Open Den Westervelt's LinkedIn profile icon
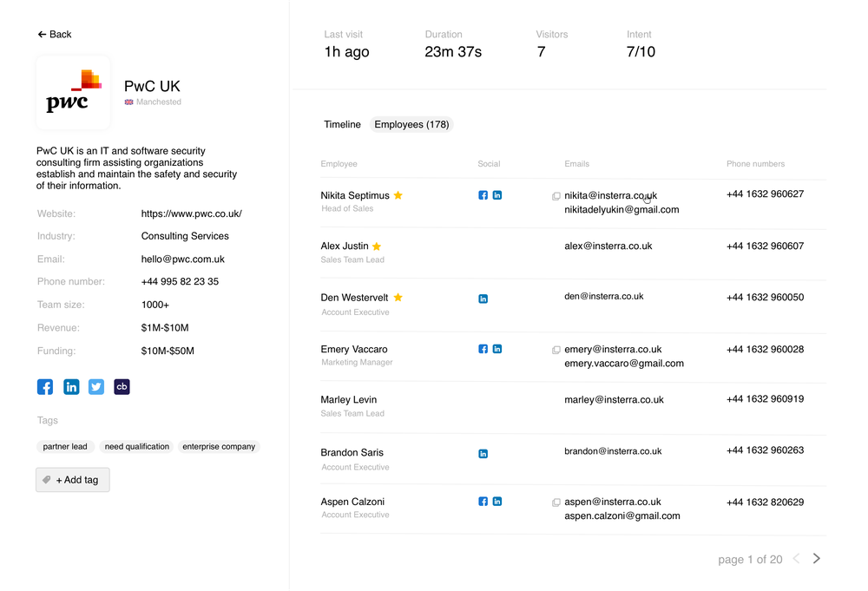The height and width of the screenshot is (591, 868). click(x=483, y=299)
